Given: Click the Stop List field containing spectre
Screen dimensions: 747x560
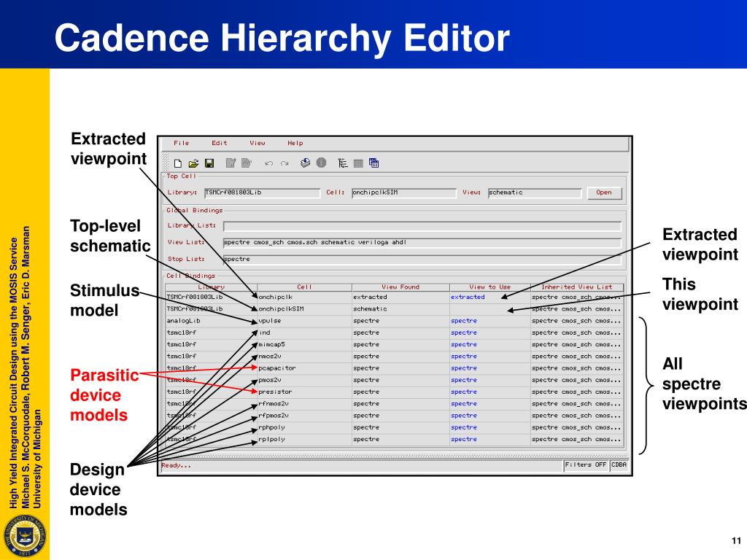Looking at the screenshot, I should click(x=422, y=259).
